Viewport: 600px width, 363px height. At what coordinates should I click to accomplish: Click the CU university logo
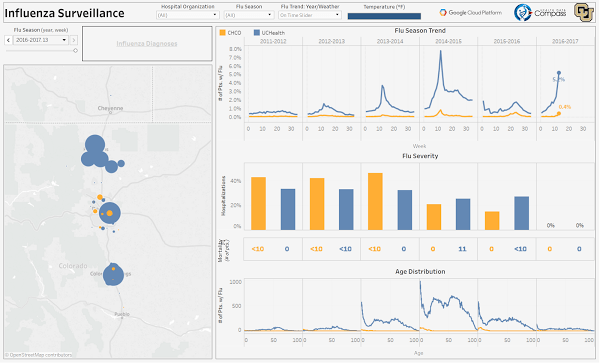pyautogui.click(x=584, y=12)
